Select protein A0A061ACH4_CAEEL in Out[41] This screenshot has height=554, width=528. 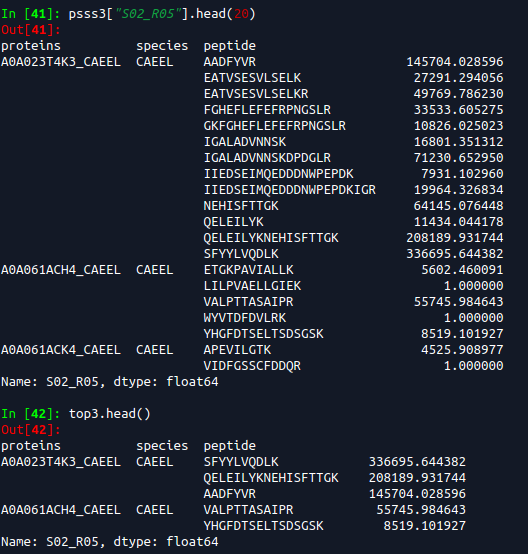tap(61, 270)
